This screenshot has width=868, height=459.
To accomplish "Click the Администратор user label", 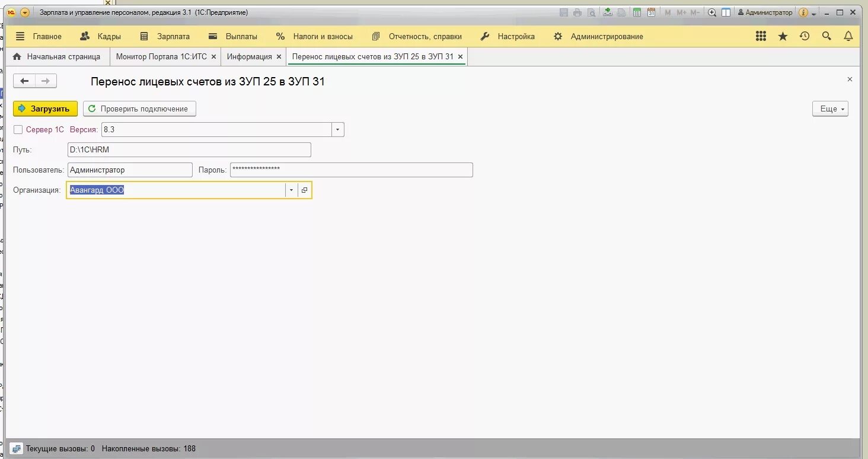I will click(x=765, y=12).
